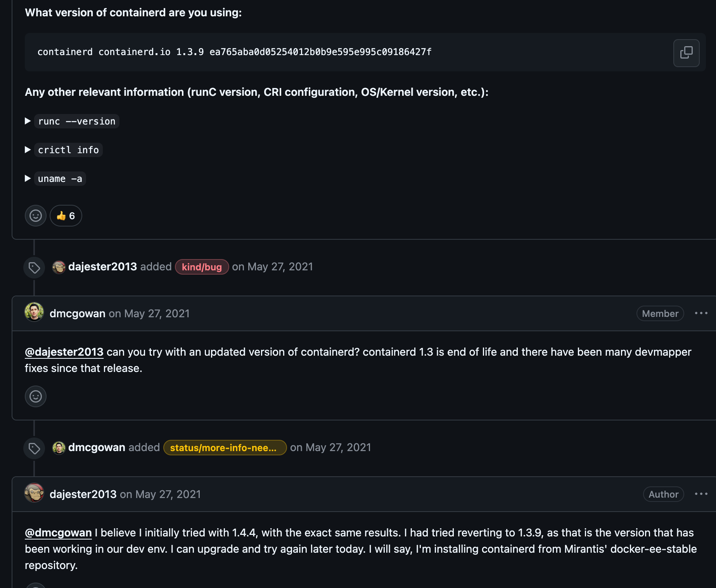Open dajester2013's avatar in reply header
Screen dimensions: 716x588
[x=34, y=493]
